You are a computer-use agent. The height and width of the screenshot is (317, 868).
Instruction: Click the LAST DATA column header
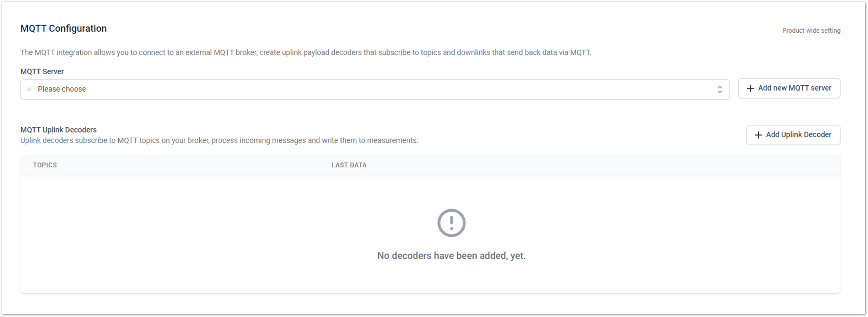pos(349,165)
